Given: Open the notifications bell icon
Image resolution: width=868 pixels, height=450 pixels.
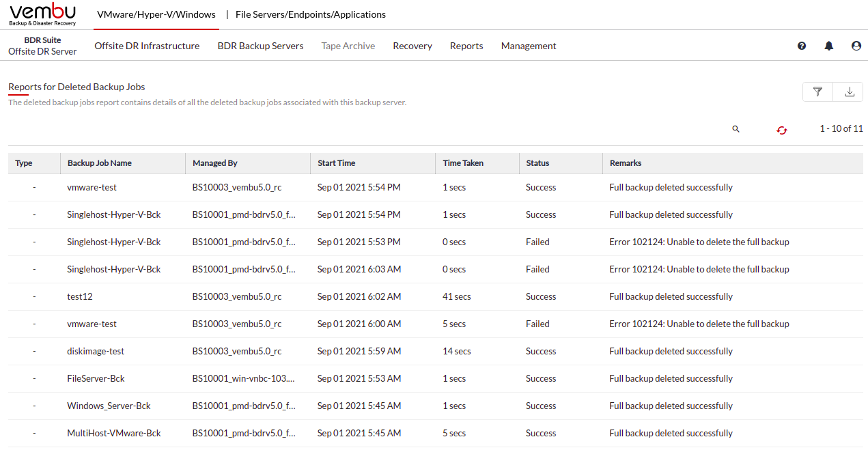Looking at the screenshot, I should [829, 46].
